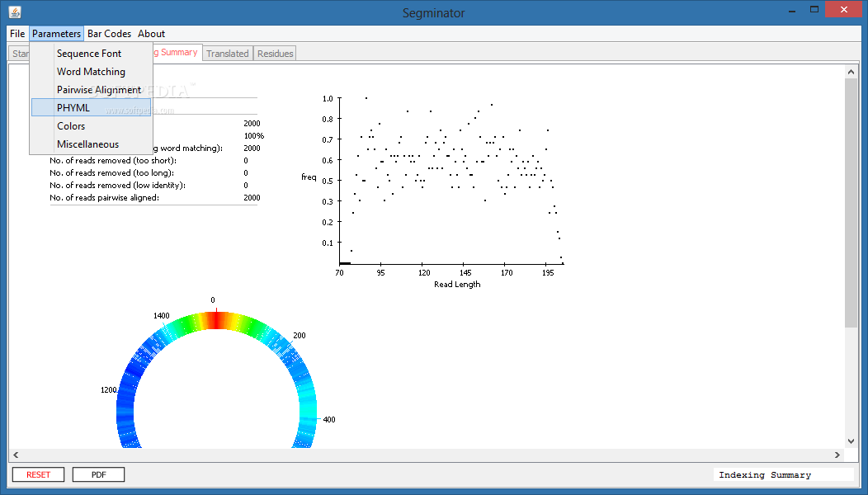Open the File menu
The width and height of the screenshot is (868, 495).
[x=17, y=34]
